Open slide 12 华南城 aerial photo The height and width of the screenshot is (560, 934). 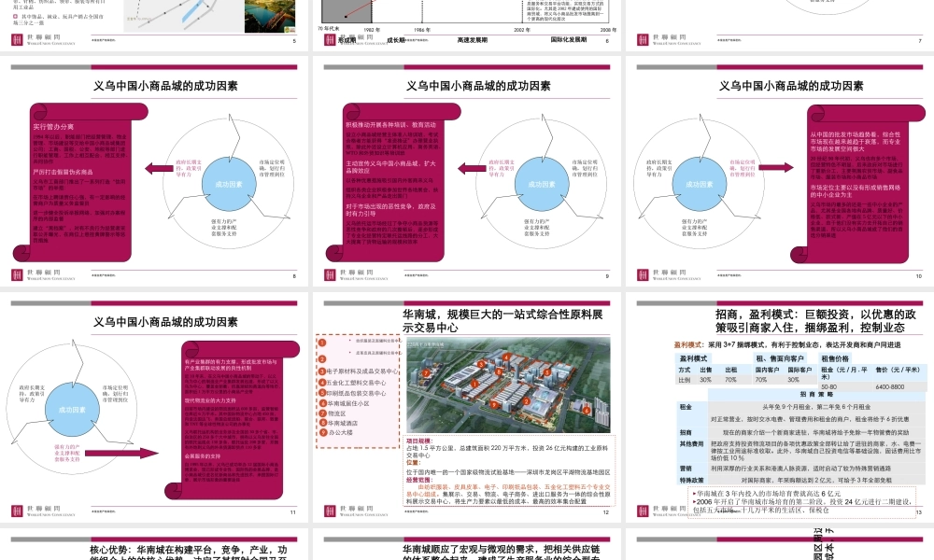pyautogui.click(x=508, y=385)
